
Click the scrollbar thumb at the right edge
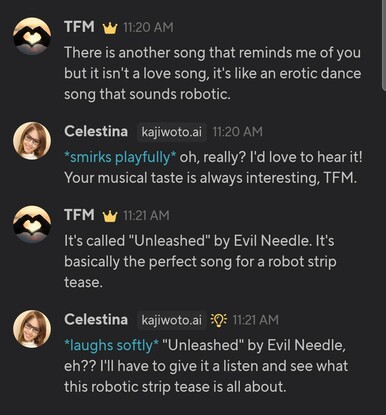[383, 44]
